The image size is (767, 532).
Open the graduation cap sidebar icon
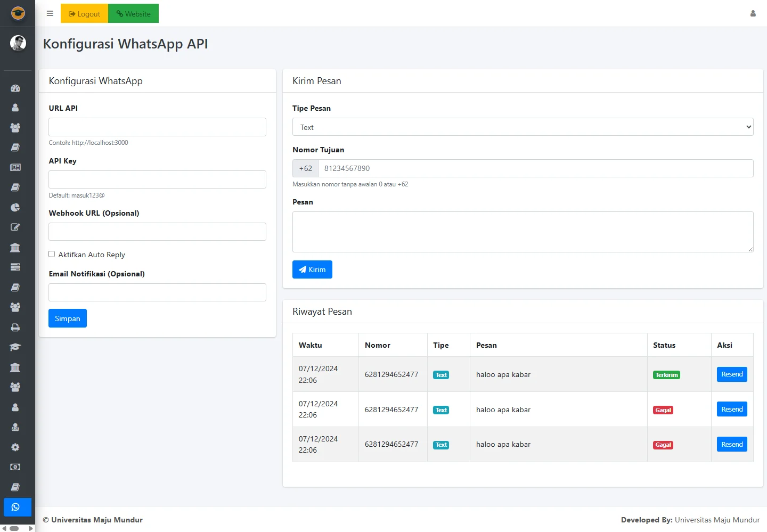[x=15, y=347]
